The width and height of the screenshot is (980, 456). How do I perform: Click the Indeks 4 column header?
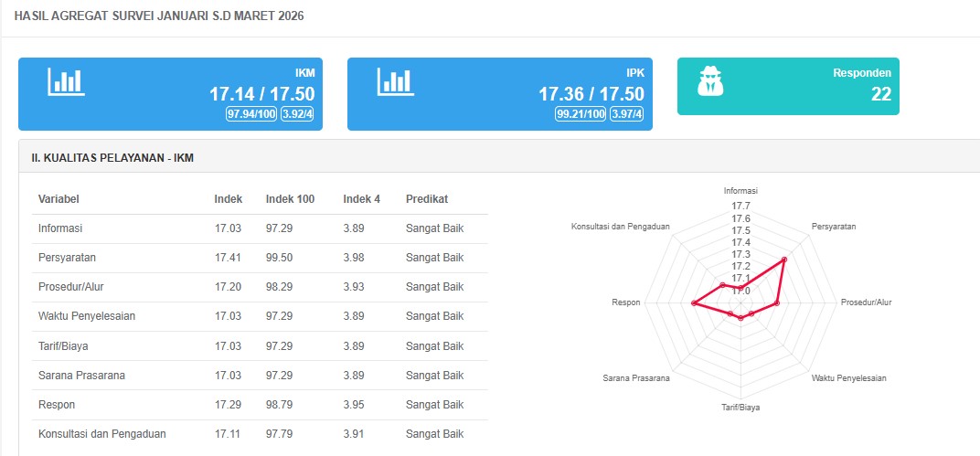pyautogui.click(x=361, y=199)
